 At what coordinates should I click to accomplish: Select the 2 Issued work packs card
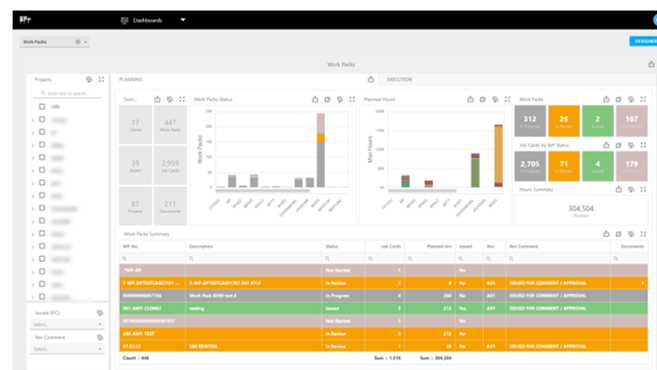[598, 121]
